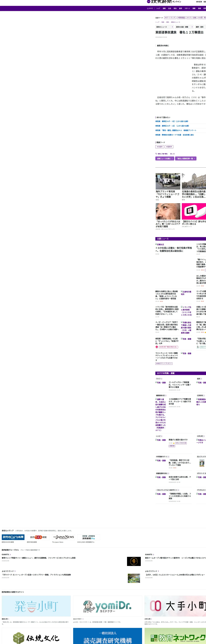Click the #高知市 related tag
Image resolution: width=206 pixels, height=644 pixels.
tap(169, 147)
